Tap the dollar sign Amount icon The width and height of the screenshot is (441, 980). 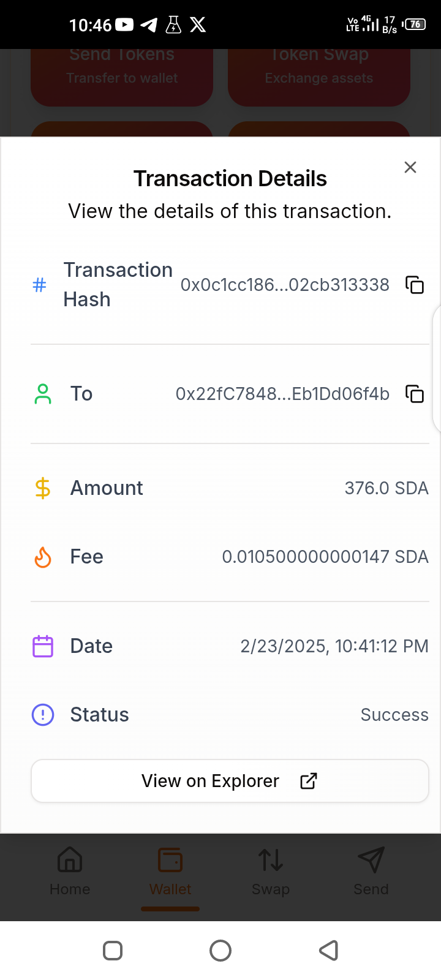43,488
